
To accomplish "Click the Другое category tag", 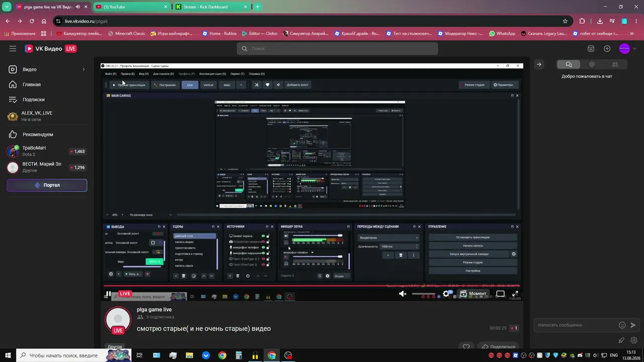I will [115, 346].
